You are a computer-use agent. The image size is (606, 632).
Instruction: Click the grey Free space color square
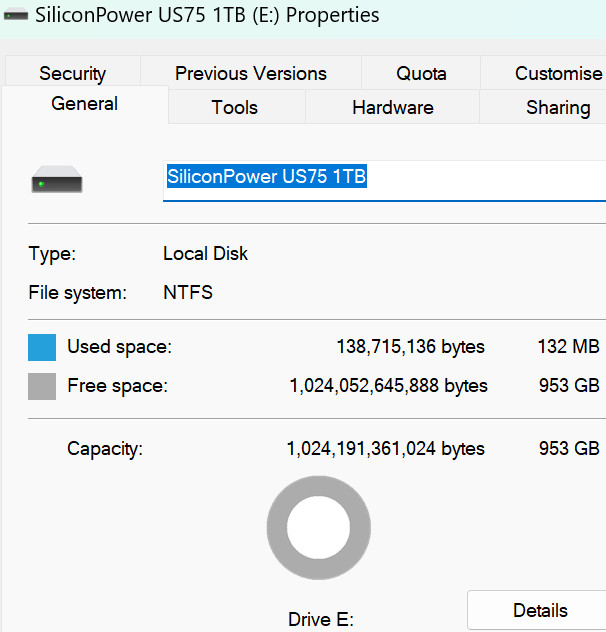pyautogui.click(x=42, y=386)
